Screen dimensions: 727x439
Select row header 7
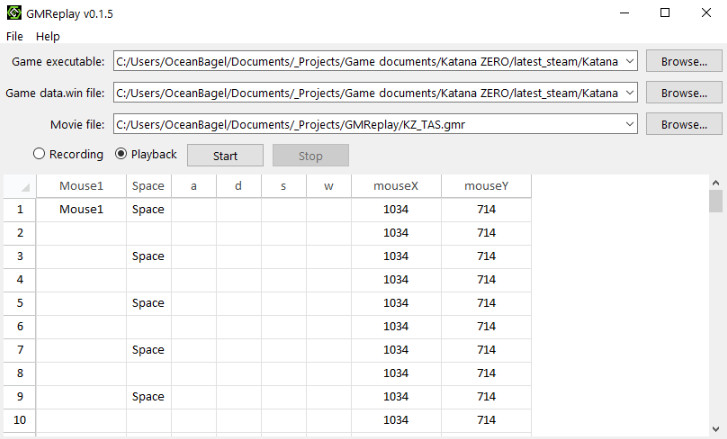pos(20,350)
